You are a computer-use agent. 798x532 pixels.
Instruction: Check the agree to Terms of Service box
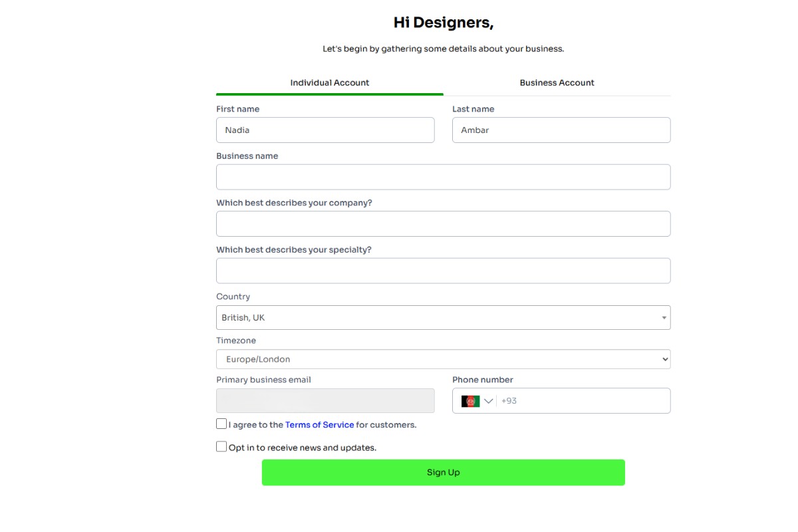(x=221, y=424)
